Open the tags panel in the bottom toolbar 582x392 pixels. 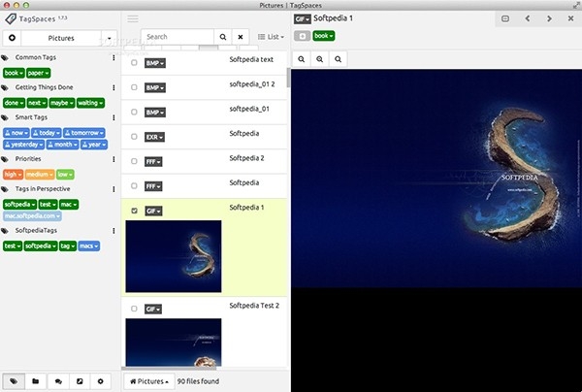click(x=14, y=381)
